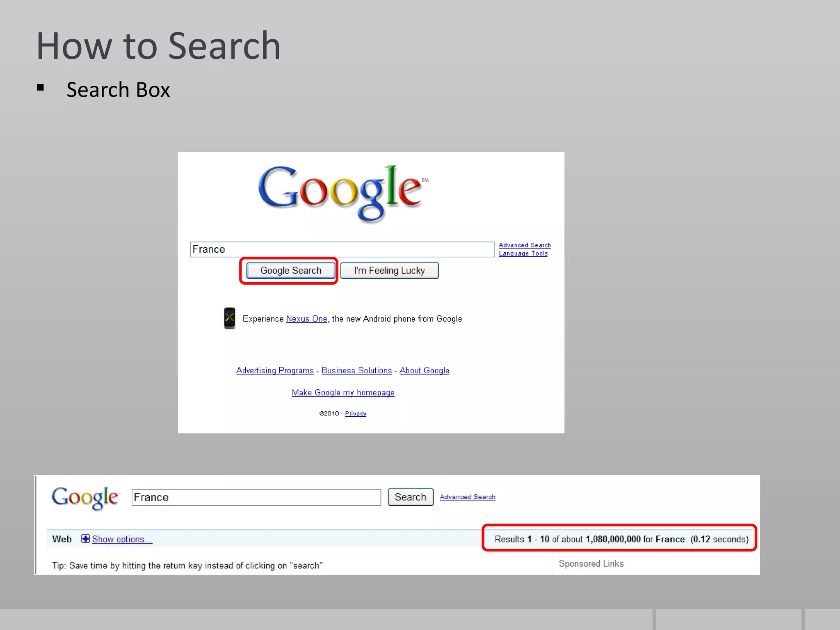Open the Privacy link

tap(355, 413)
